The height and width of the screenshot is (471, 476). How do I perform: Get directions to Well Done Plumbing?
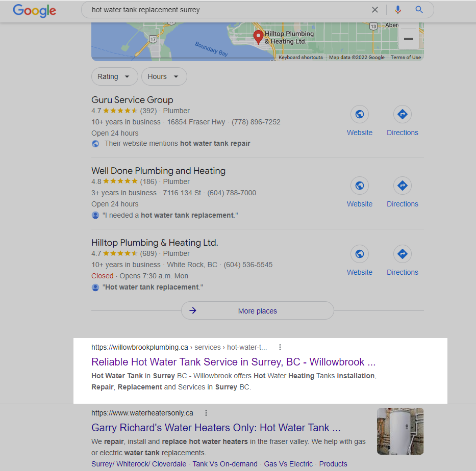pyautogui.click(x=402, y=186)
